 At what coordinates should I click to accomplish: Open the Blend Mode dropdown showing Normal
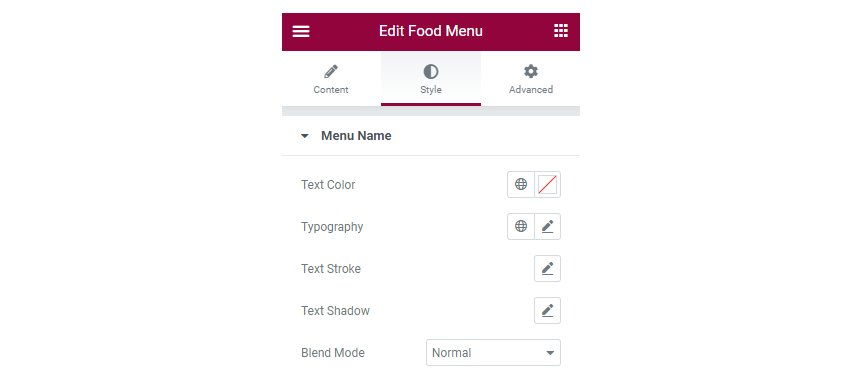tap(493, 353)
